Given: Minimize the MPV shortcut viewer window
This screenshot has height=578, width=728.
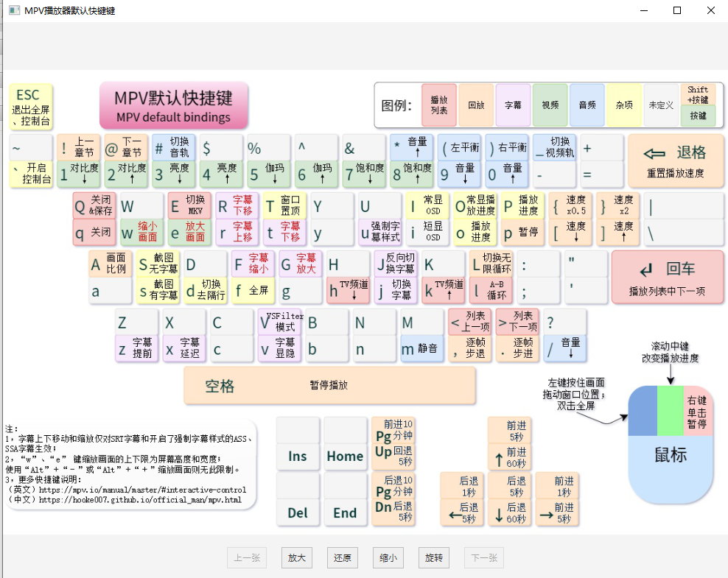Looking at the screenshot, I should 644,10.
